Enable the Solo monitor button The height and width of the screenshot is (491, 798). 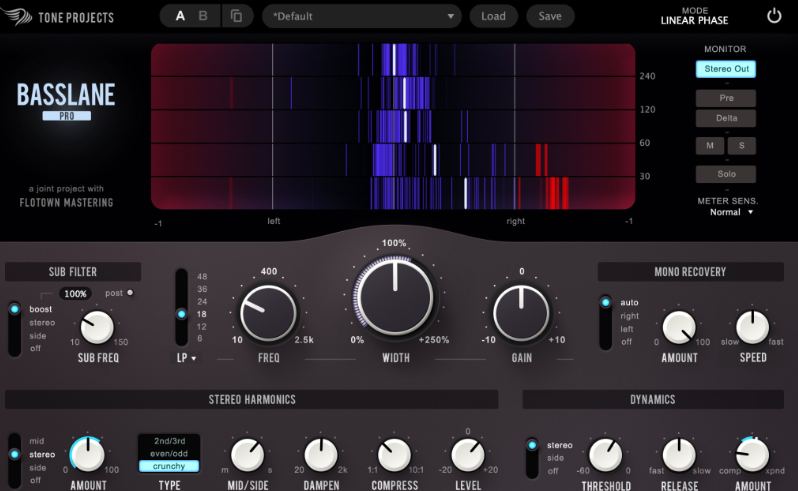tap(726, 174)
